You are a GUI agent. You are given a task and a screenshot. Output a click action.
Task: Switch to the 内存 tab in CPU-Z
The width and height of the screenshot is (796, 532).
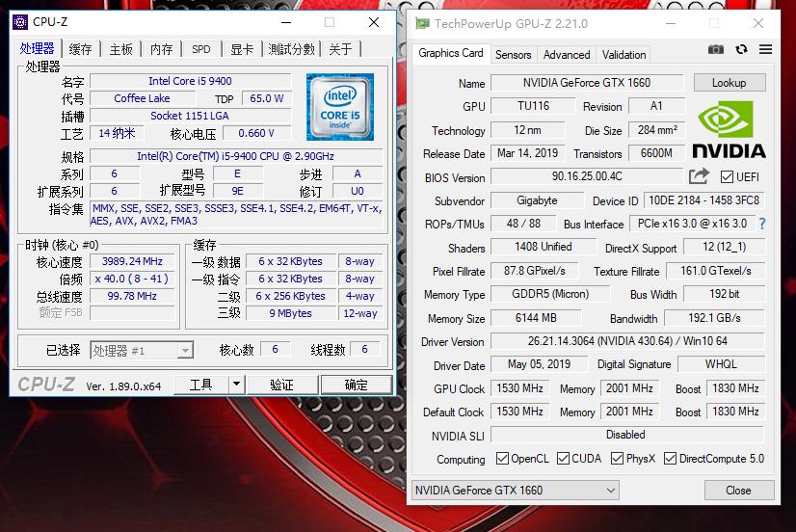pyautogui.click(x=162, y=49)
